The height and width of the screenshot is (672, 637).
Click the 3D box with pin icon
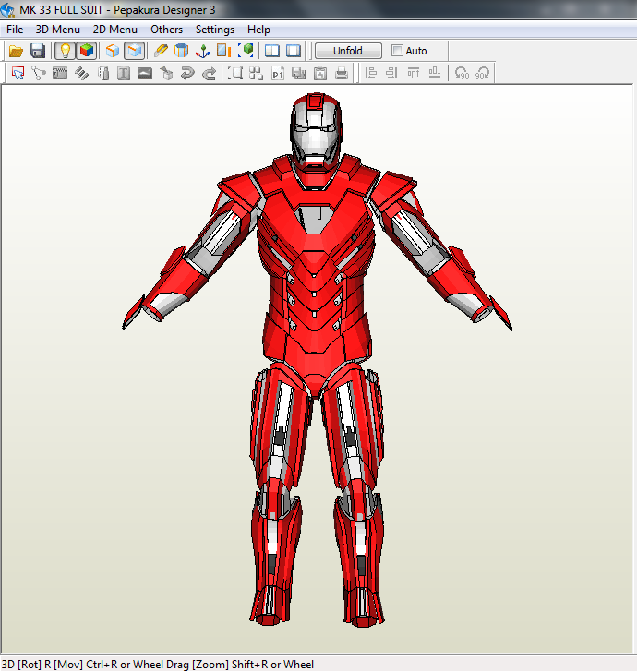[x=166, y=73]
